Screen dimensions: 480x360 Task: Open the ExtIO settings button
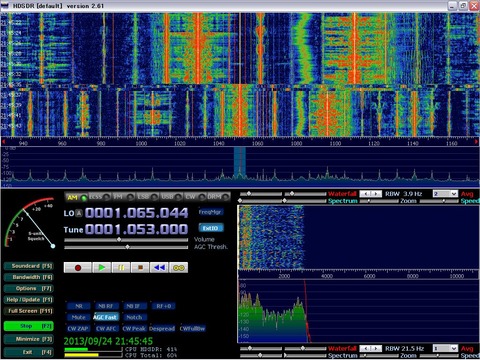tap(211, 228)
